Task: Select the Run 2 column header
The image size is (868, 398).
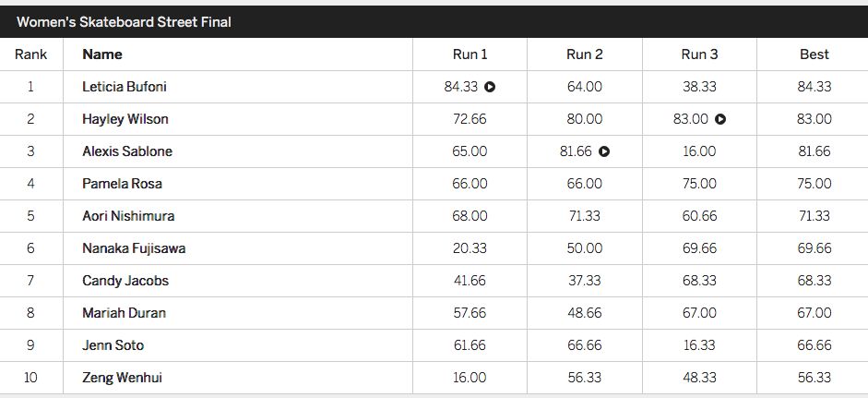Action: pyautogui.click(x=585, y=54)
